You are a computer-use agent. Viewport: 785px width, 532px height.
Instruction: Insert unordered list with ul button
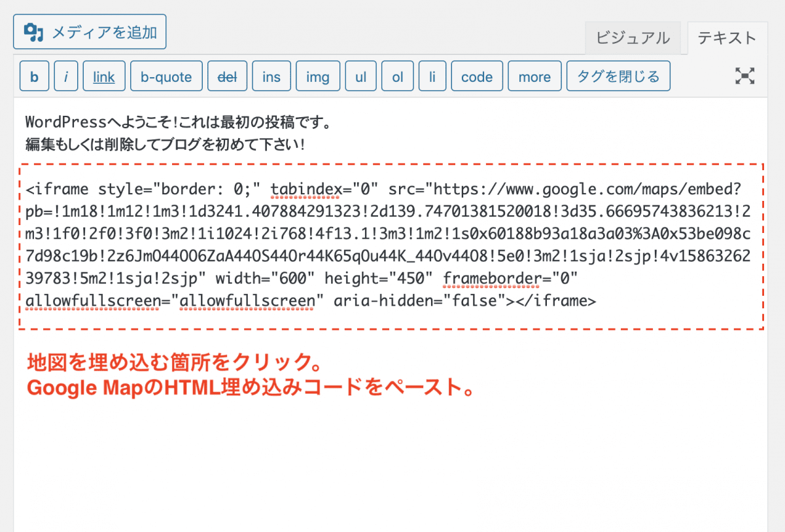(361, 76)
